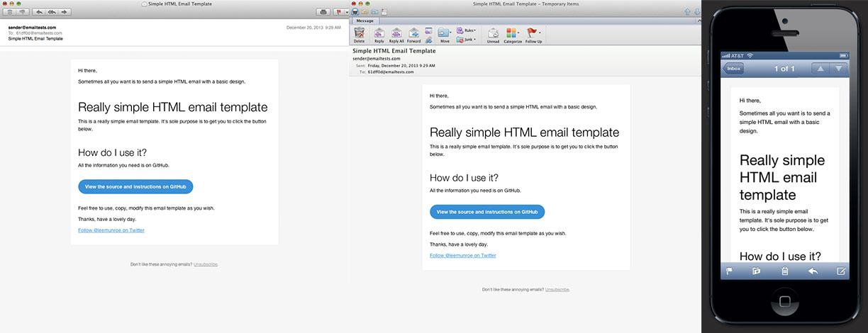Click Forward in the Outlook ribbon
The height and width of the screenshot is (333, 868).
[414, 35]
